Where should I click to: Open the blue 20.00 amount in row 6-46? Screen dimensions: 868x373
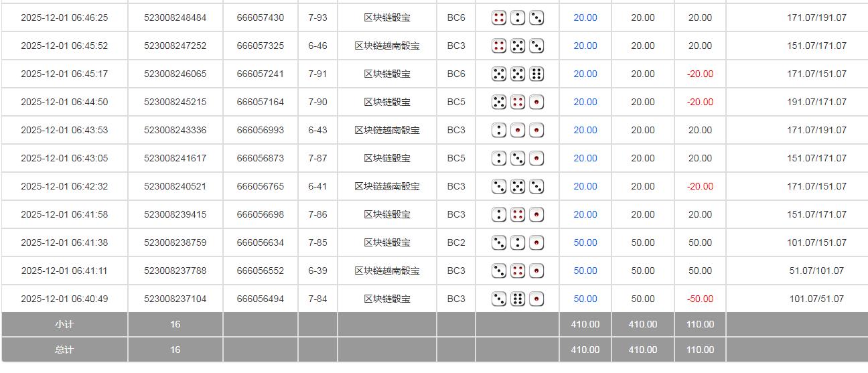[585, 46]
